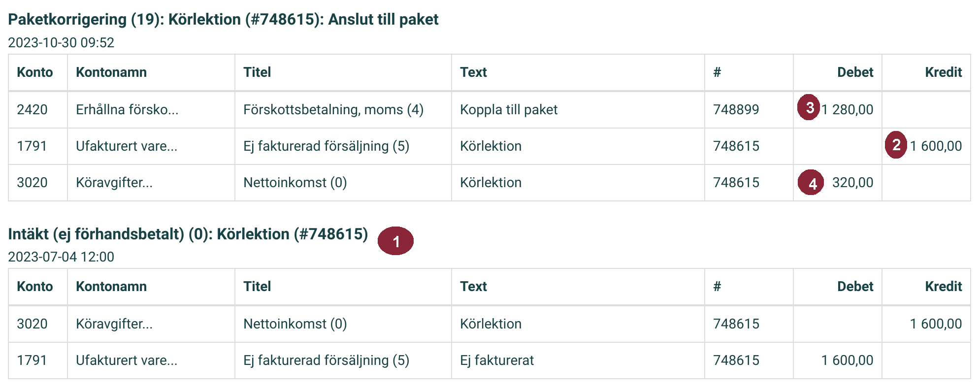Select account 2420 in first table
This screenshot has height=392, width=980.
tap(32, 109)
